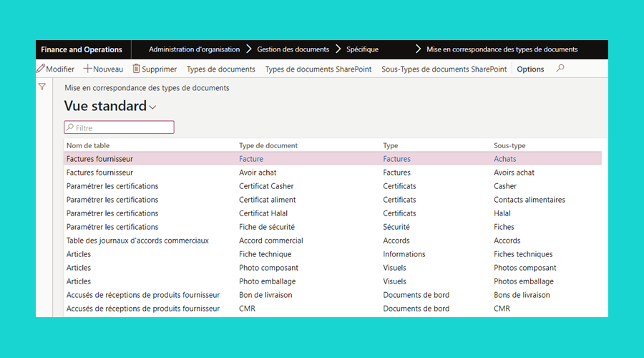The width and height of the screenshot is (644, 358).
Task: Select the Photo composant cell
Action: (x=268, y=268)
